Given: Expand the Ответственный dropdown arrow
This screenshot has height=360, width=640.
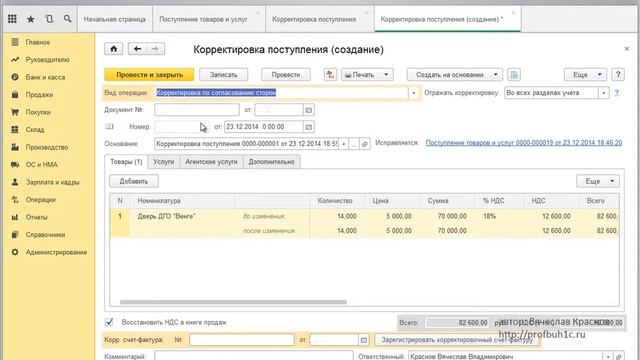Looking at the screenshot, I should [608, 356].
